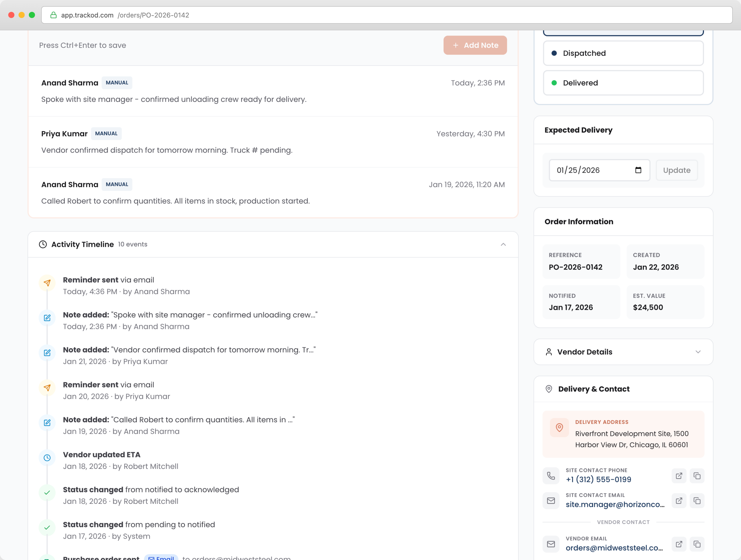Select the Delivered status option
Screen dimensions: 741x560
coord(623,83)
